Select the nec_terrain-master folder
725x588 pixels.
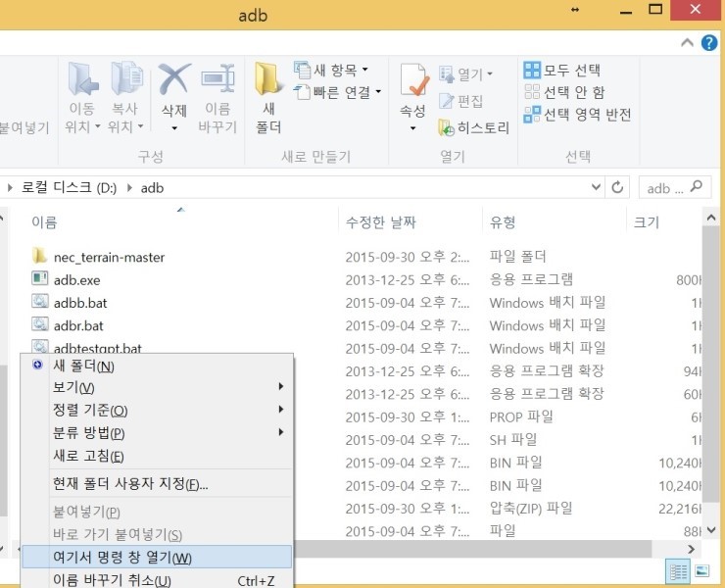click(x=109, y=257)
